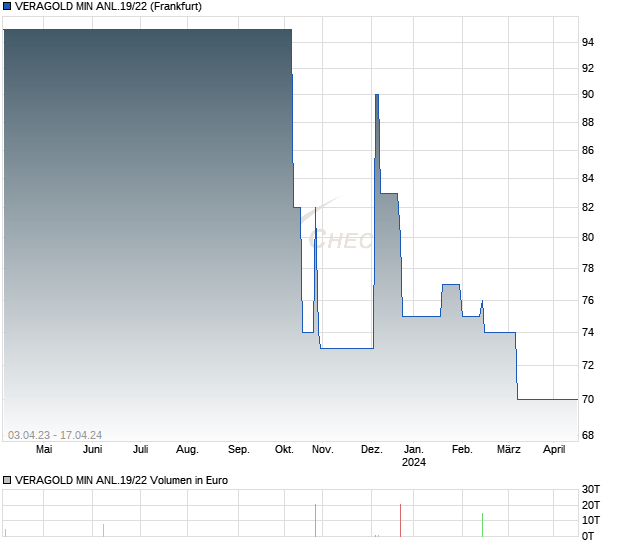Click the 'Feb.' month label
This screenshot has height=546, width=620.
462,449
